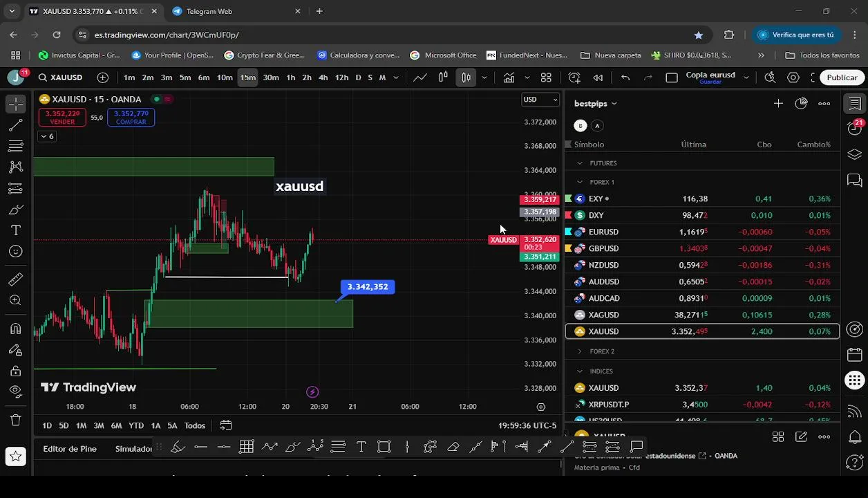The width and height of the screenshot is (868, 498).
Task: Activate the zoom in tool
Action: (x=15, y=300)
